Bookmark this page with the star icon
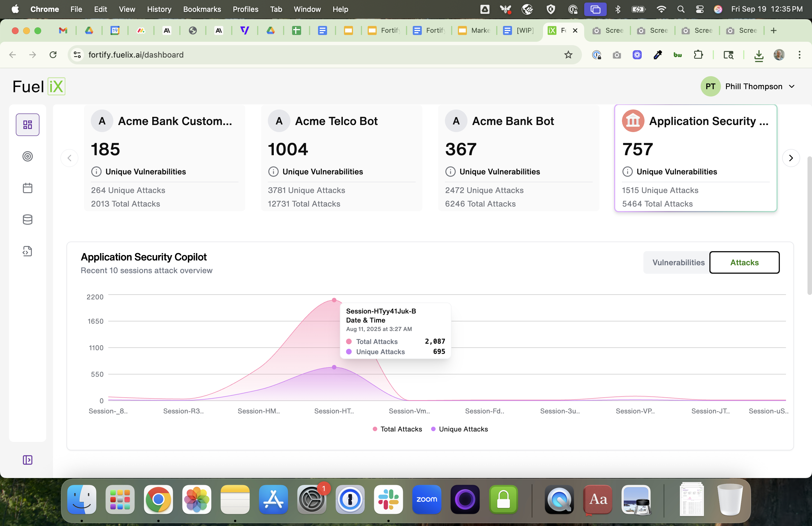The width and height of the screenshot is (812, 526). tap(568, 55)
